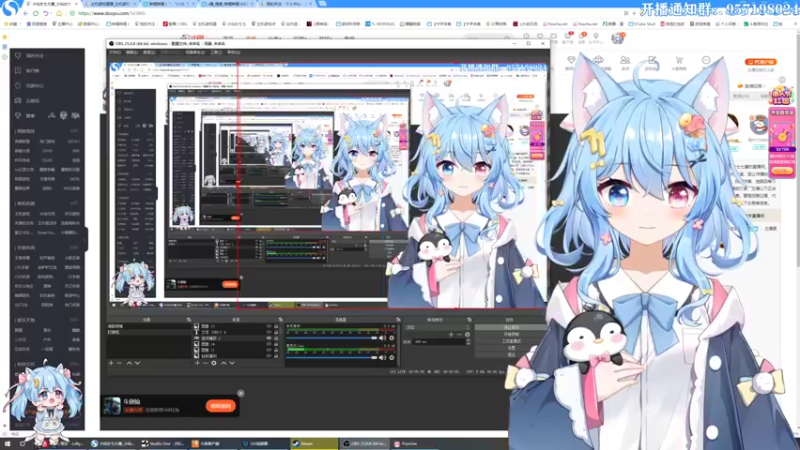Enable 工作室模式 studio mode in OBS

click(511, 341)
